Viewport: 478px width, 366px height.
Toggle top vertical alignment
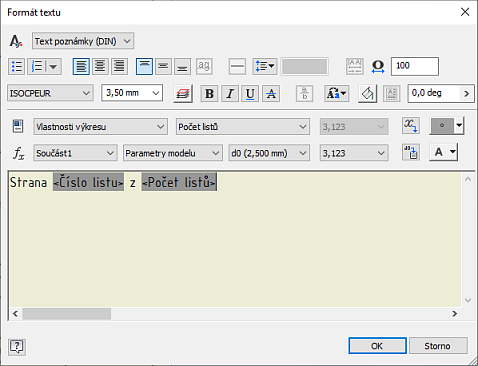coord(144,66)
